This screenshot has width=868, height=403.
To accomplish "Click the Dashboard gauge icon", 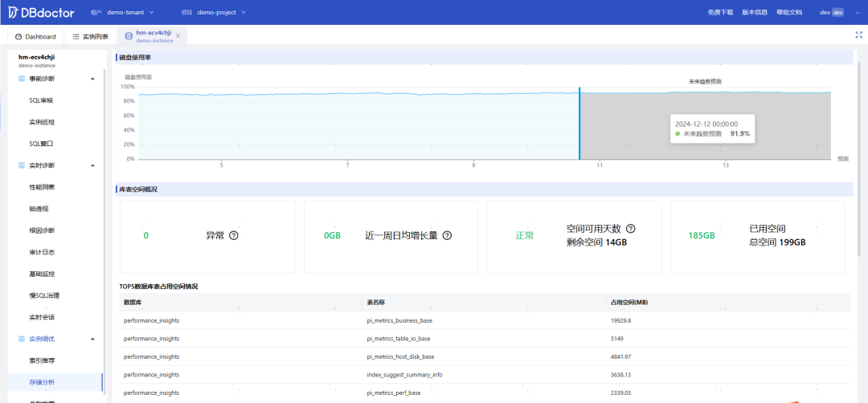I will [x=18, y=36].
